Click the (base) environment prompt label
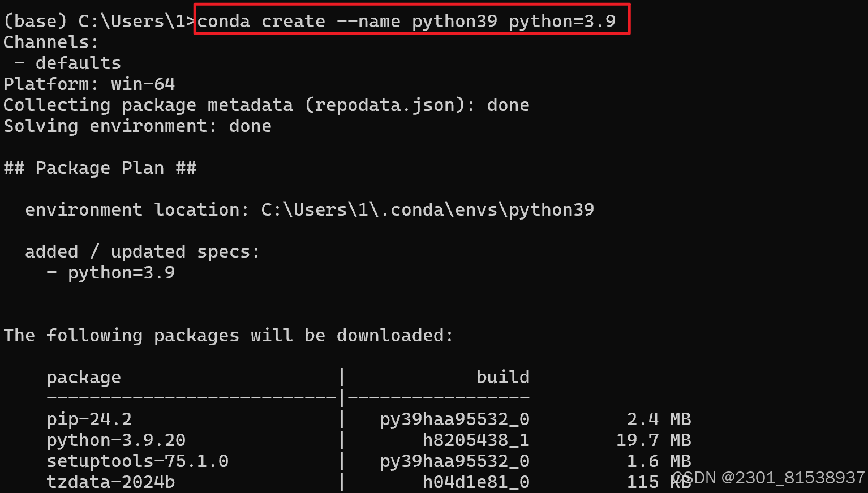This screenshot has width=868, height=493. (x=36, y=21)
